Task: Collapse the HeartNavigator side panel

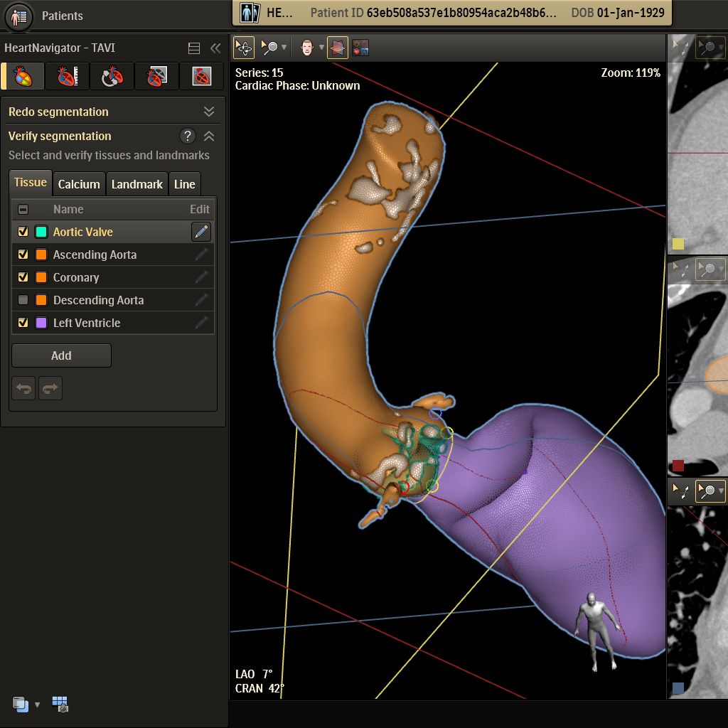Action: pos(215,48)
